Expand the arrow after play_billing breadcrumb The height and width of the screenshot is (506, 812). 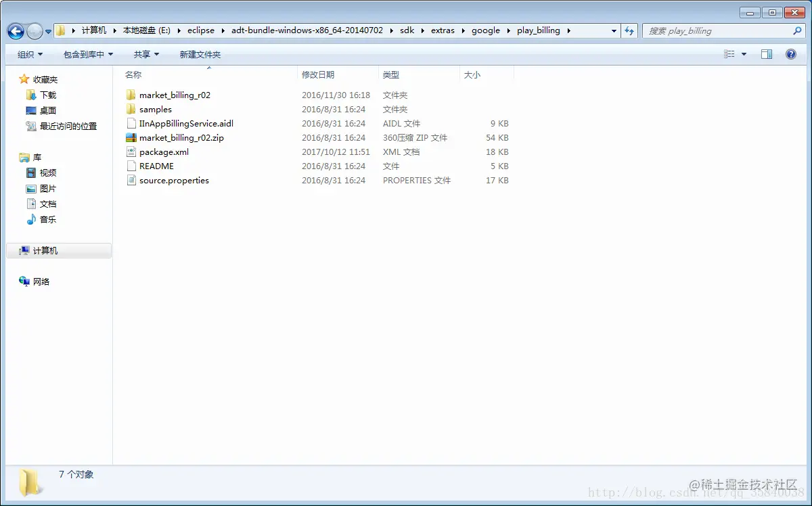click(568, 30)
